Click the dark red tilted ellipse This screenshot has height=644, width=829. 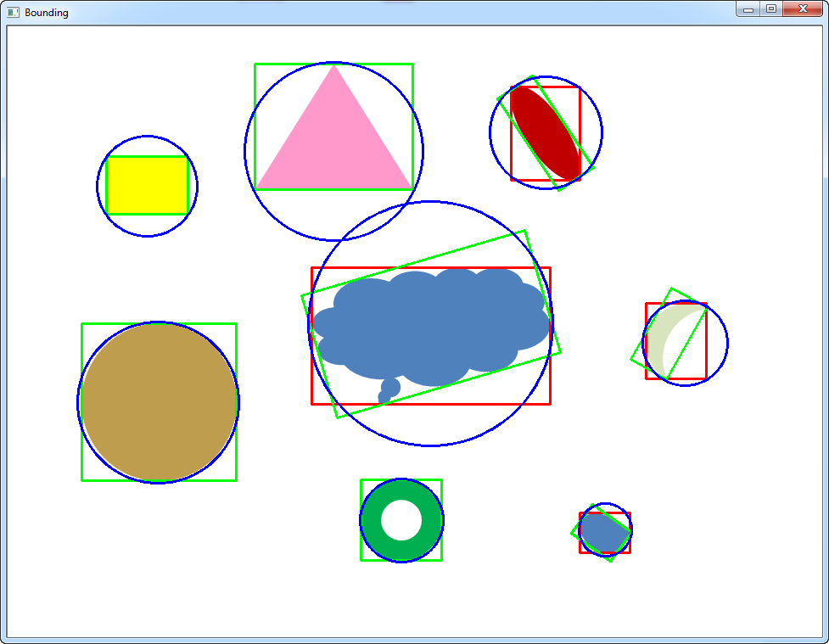(x=546, y=132)
